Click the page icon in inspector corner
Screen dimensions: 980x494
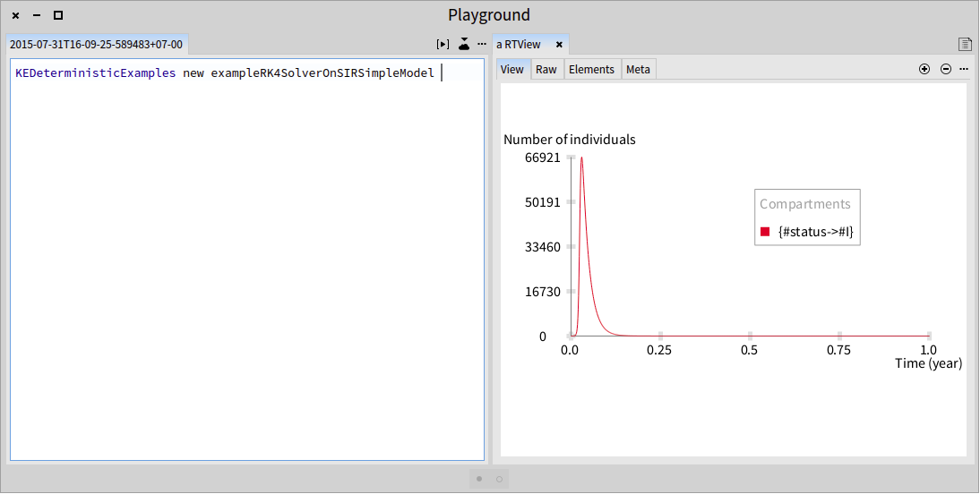point(965,45)
